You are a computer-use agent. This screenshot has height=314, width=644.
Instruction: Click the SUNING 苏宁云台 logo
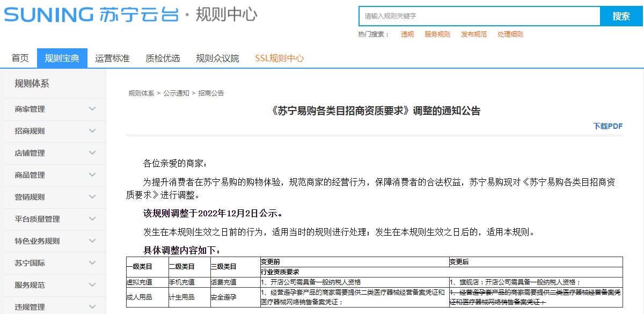(x=91, y=14)
